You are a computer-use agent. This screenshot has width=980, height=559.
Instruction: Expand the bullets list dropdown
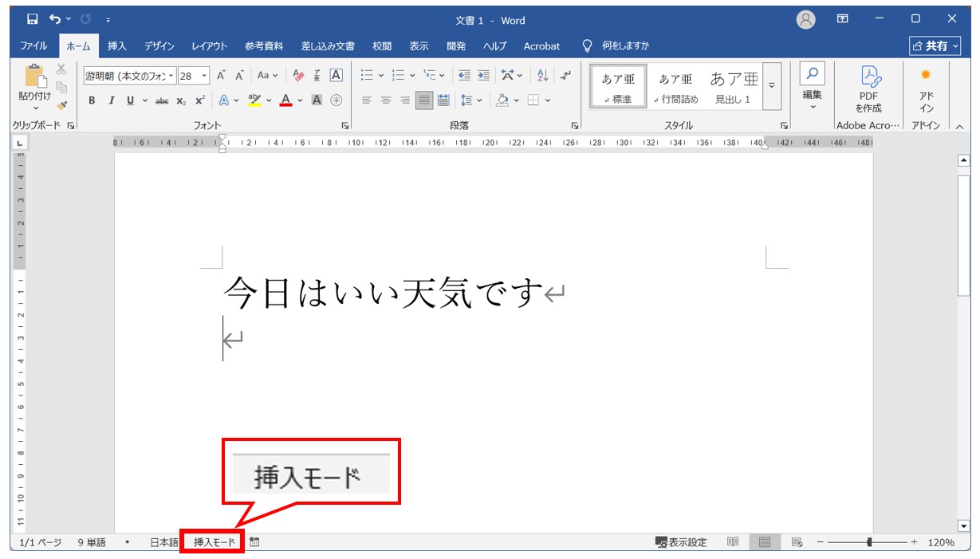[381, 76]
